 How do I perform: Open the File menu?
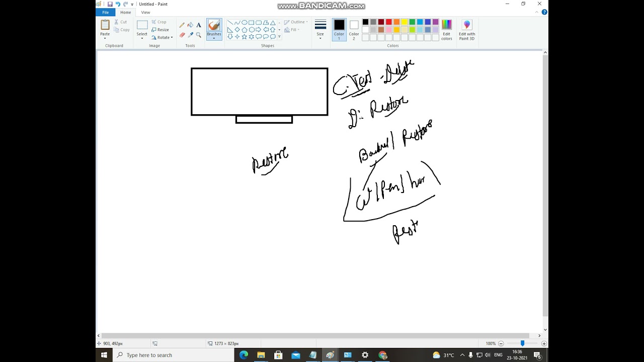point(106,12)
